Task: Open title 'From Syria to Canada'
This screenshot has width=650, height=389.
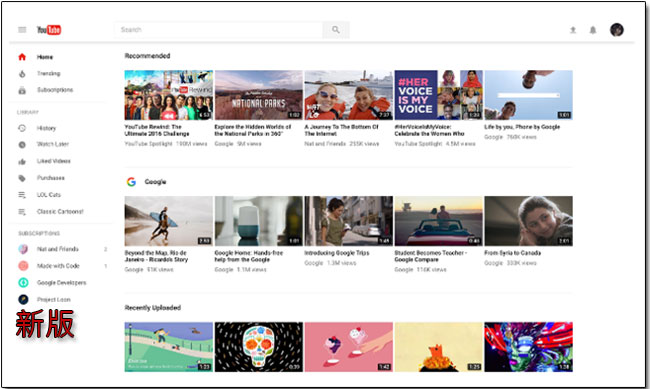Action: (x=512, y=253)
